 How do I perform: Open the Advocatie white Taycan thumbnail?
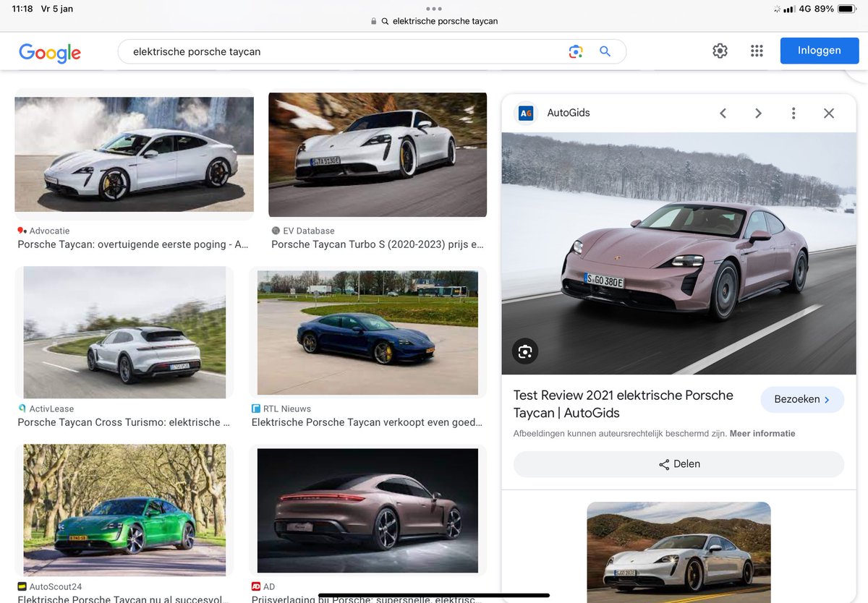click(x=135, y=154)
